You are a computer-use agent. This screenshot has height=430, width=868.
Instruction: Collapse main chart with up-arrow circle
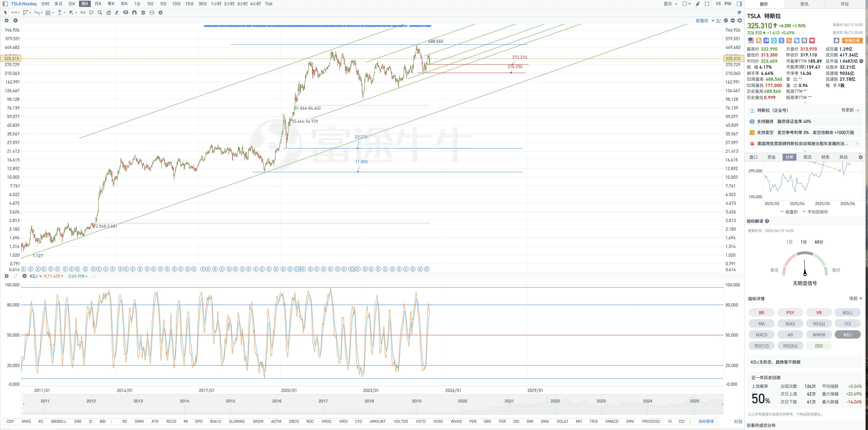pos(15,21)
